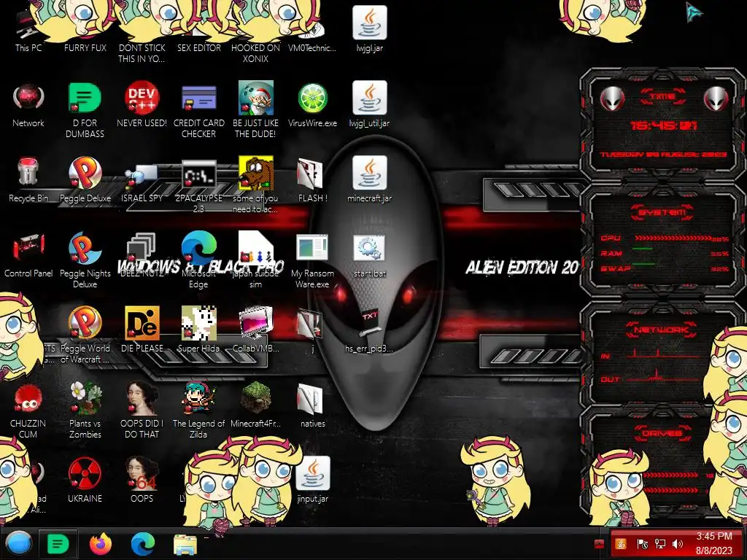Launch the UKRAINE radiation symbol icon

[85, 473]
